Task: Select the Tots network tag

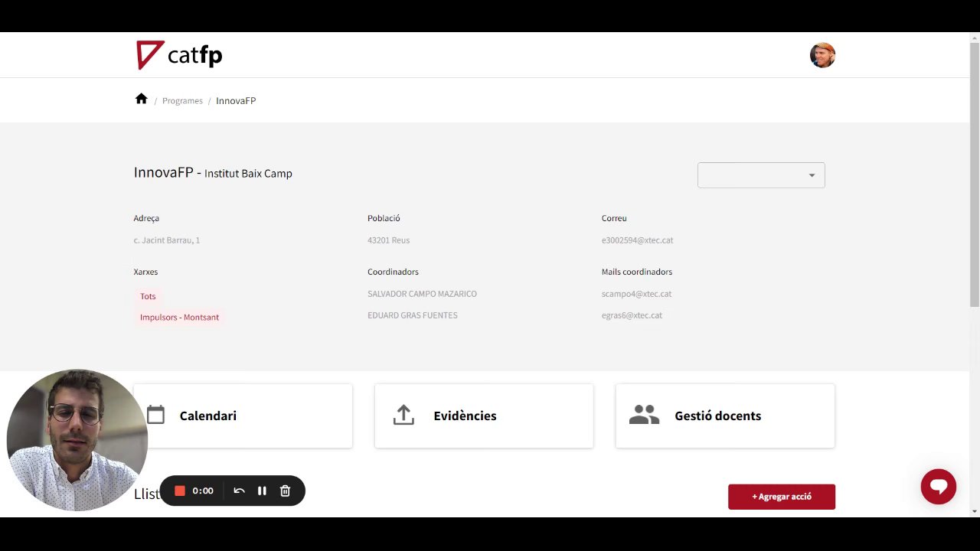Action: (148, 296)
